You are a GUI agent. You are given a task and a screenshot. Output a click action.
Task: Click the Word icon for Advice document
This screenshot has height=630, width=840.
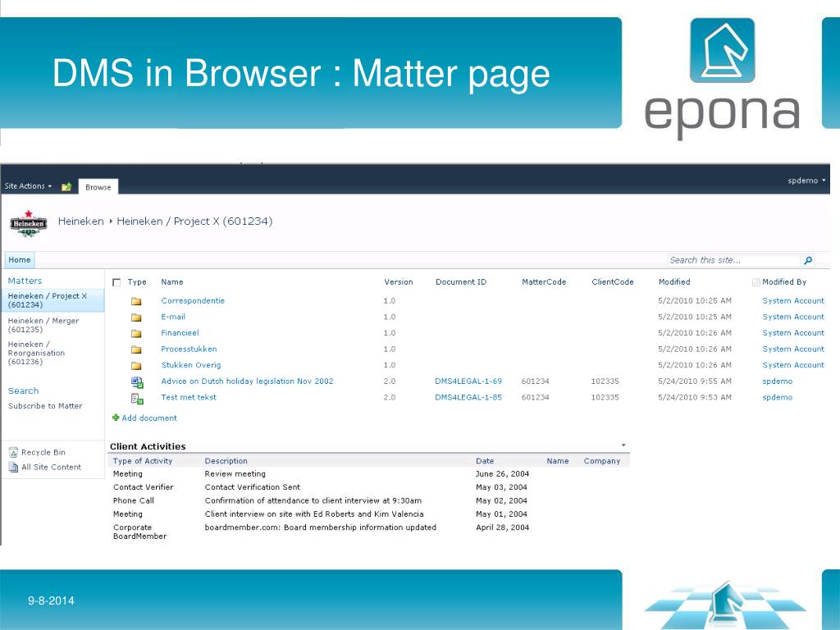(137, 382)
